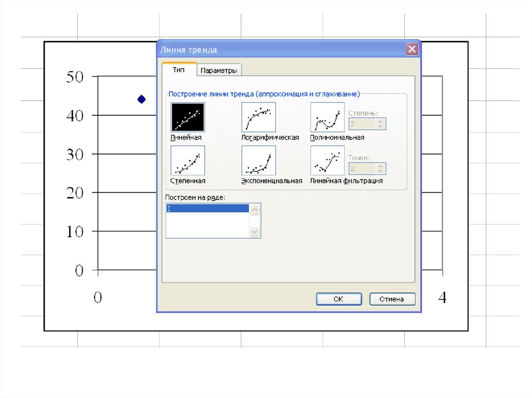Screen dimensions: 532x398
Task: Choose the Экспоненциальная trend type icon
Action: 258,160
